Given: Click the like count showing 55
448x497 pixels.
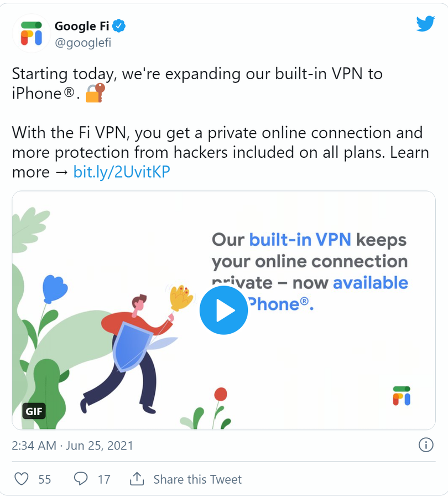Looking at the screenshot, I should (x=44, y=479).
